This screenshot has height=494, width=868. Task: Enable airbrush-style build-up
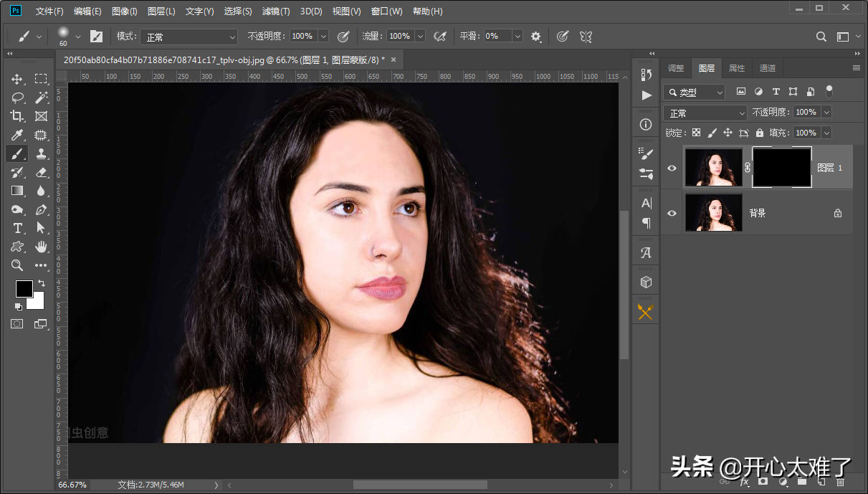[x=440, y=36]
